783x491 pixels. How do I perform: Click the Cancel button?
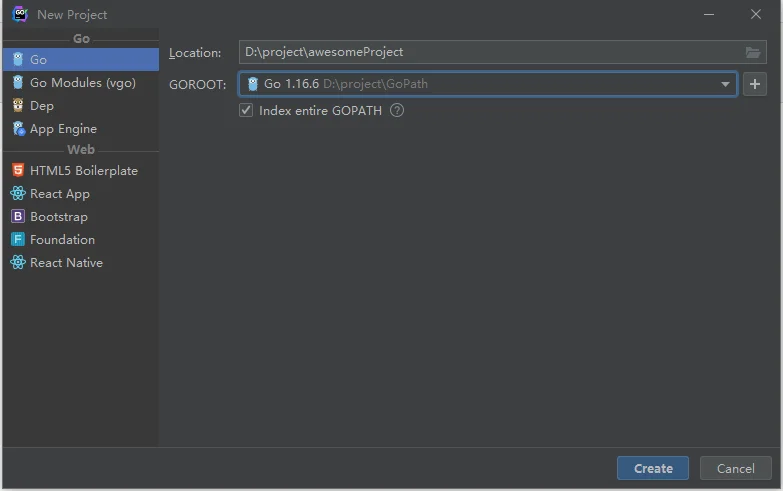click(x=736, y=468)
